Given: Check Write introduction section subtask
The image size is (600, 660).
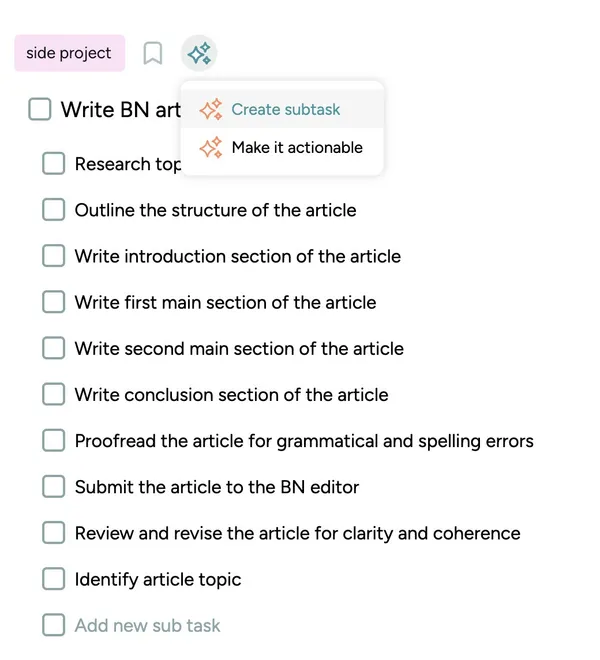Looking at the screenshot, I should [53, 256].
